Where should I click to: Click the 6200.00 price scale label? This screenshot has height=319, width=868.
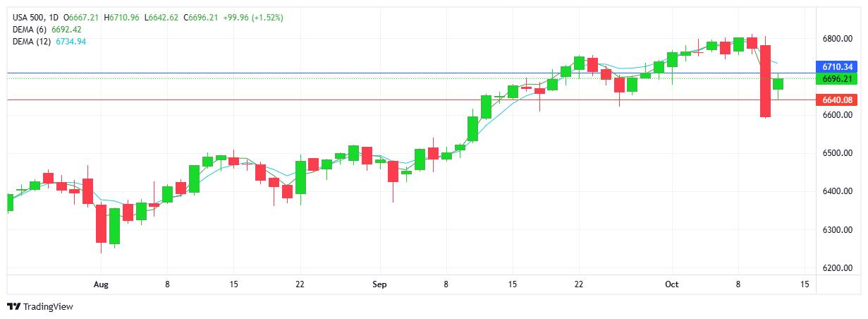tap(837, 268)
